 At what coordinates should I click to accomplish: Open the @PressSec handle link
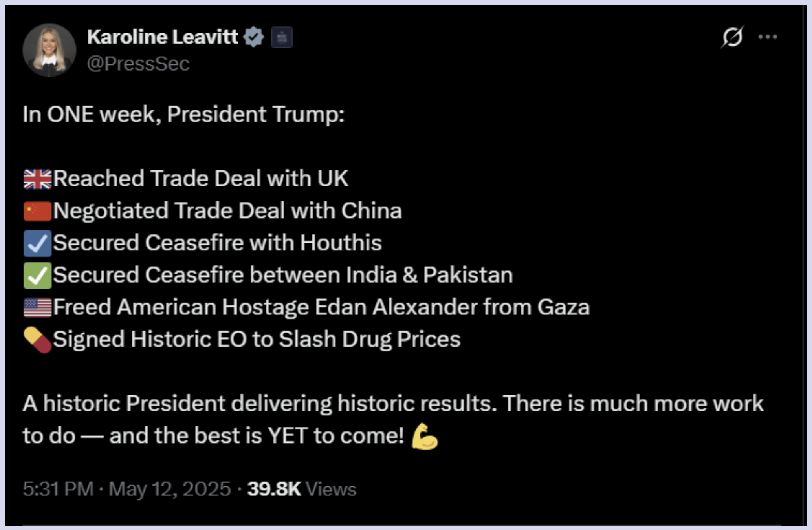click(x=138, y=64)
